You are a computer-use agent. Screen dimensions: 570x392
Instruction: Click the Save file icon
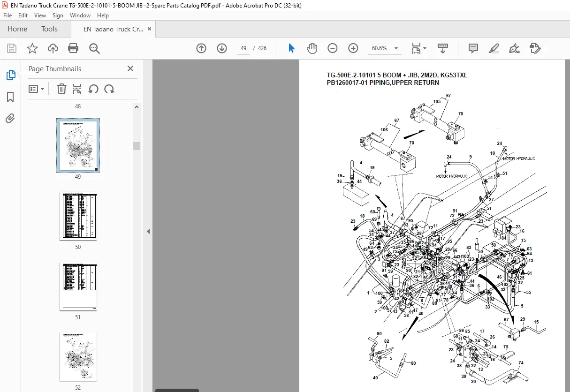11,48
